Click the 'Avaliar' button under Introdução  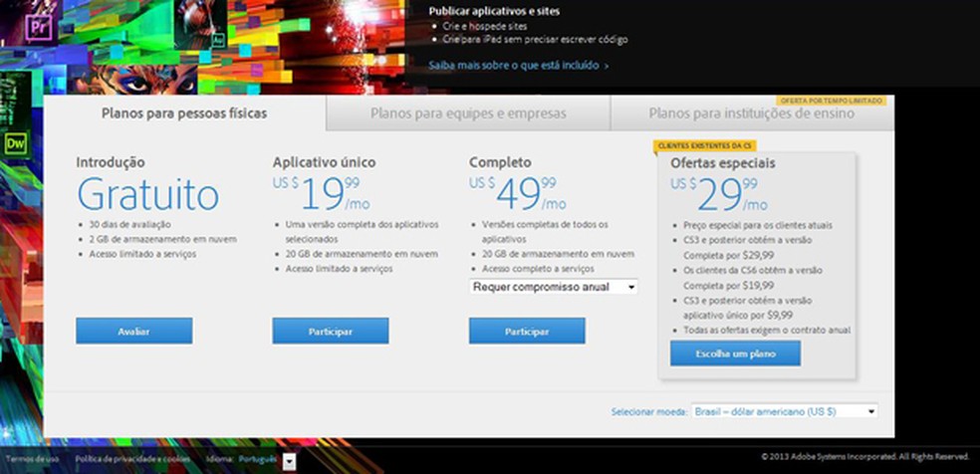(x=134, y=331)
